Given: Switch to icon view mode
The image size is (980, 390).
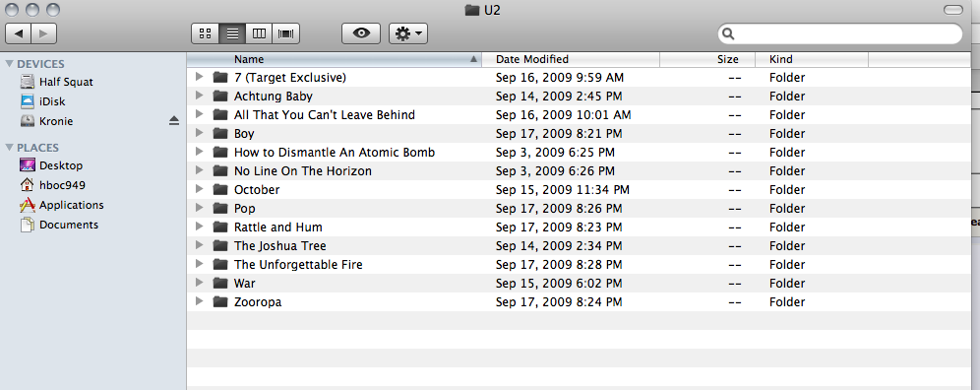Looking at the screenshot, I should [x=205, y=33].
